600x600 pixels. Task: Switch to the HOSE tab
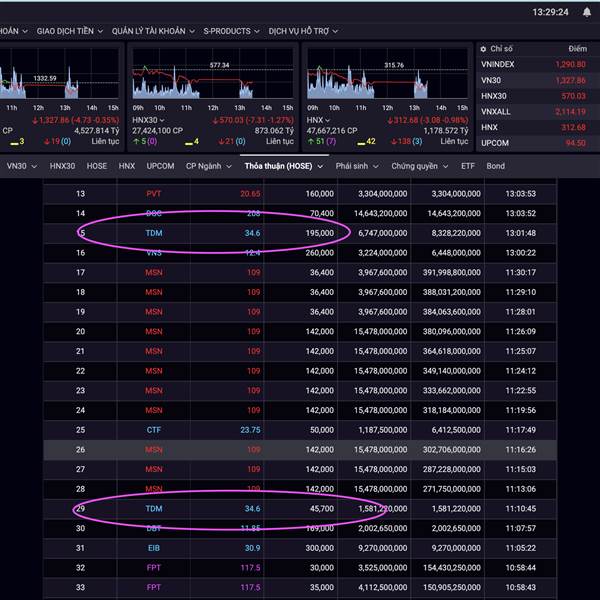pos(97,166)
